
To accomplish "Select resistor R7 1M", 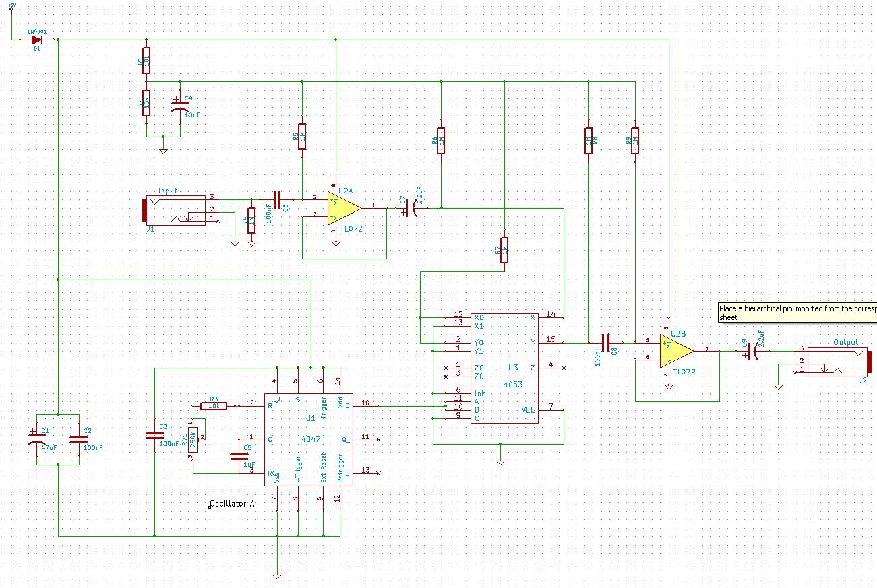I will click(504, 250).
